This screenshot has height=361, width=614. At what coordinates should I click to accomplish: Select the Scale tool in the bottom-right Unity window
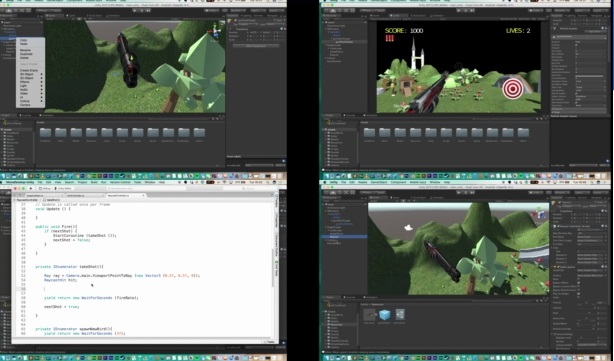coord(346,192)
